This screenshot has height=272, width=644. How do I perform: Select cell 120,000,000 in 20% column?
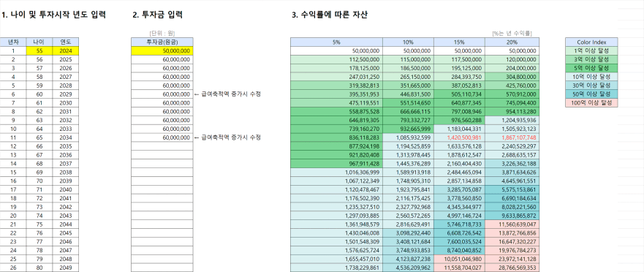click(x=512, y=59)
